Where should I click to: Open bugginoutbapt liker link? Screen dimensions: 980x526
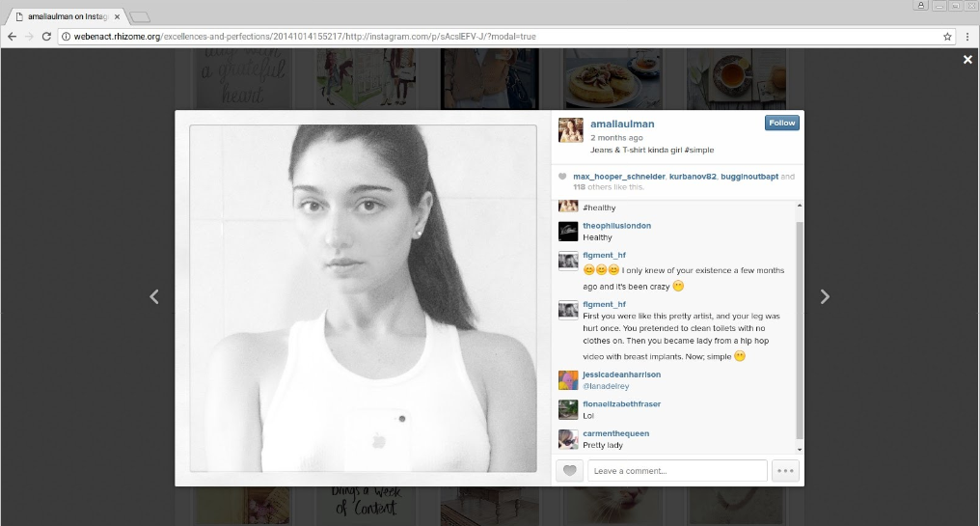(x=749, y=177)
